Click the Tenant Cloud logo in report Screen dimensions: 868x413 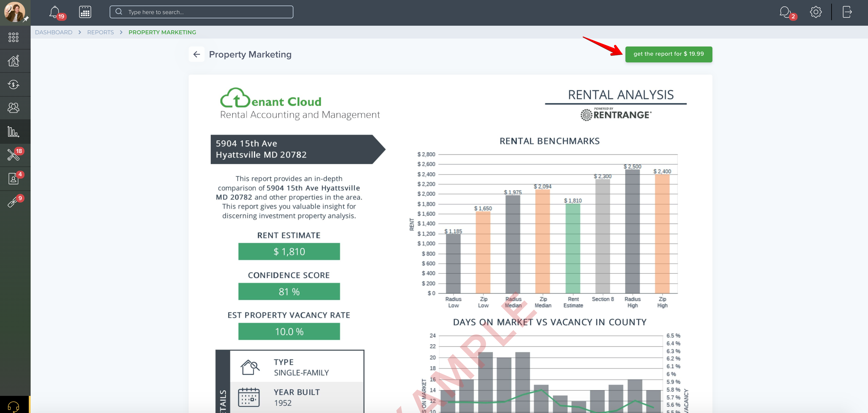[300, 104]
